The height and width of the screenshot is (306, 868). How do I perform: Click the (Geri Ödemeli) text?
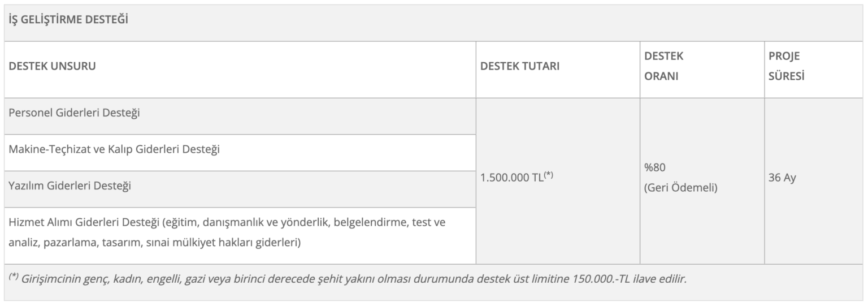pos(681,188)
